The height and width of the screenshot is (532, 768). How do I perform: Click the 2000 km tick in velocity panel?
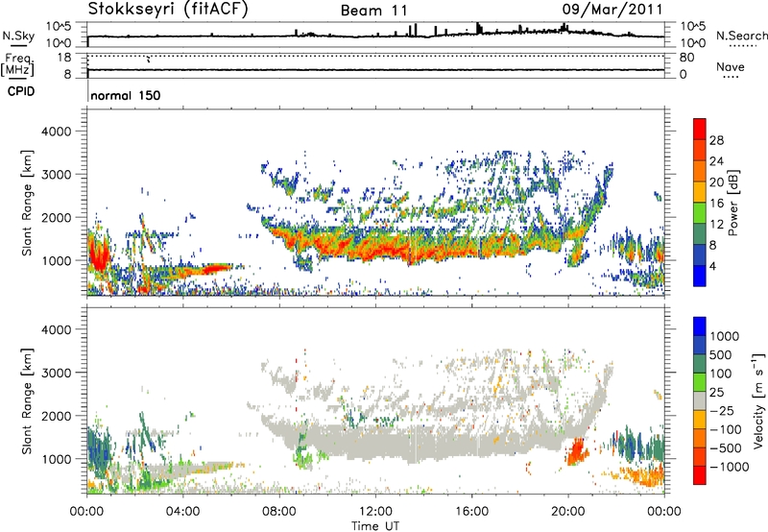click(x=57, y=416)
